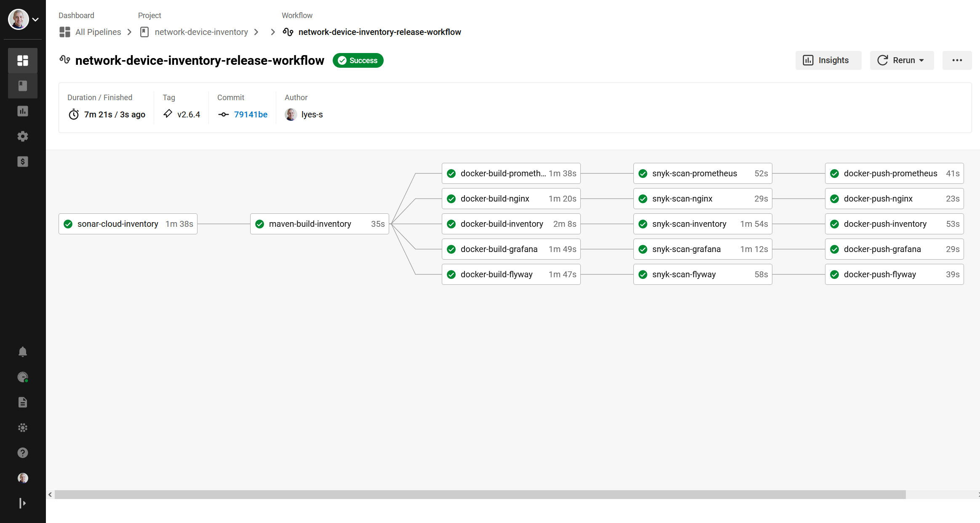Viewport: 980px width, 523px height.
Task: Go to All Pipelines breadcrumb
Action: coord(98,32)
